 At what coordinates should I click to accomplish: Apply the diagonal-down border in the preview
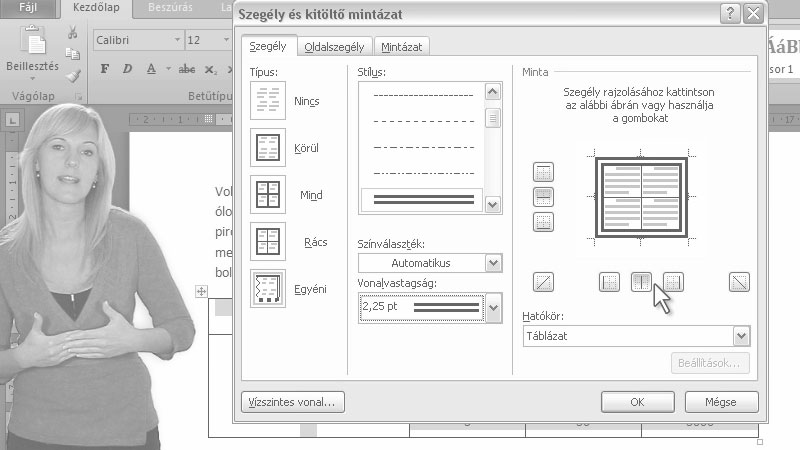click(739, 282)
